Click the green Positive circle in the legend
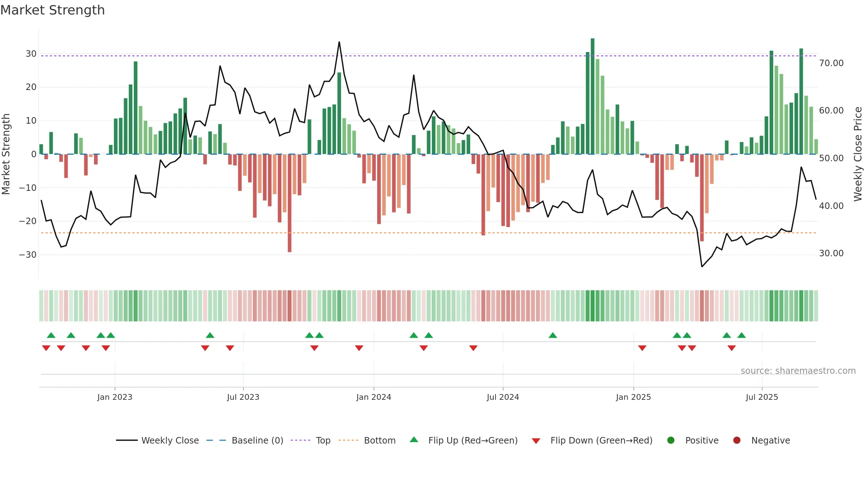Image resolution: width=868 pixels, height=488 pixels. (671, 440)
